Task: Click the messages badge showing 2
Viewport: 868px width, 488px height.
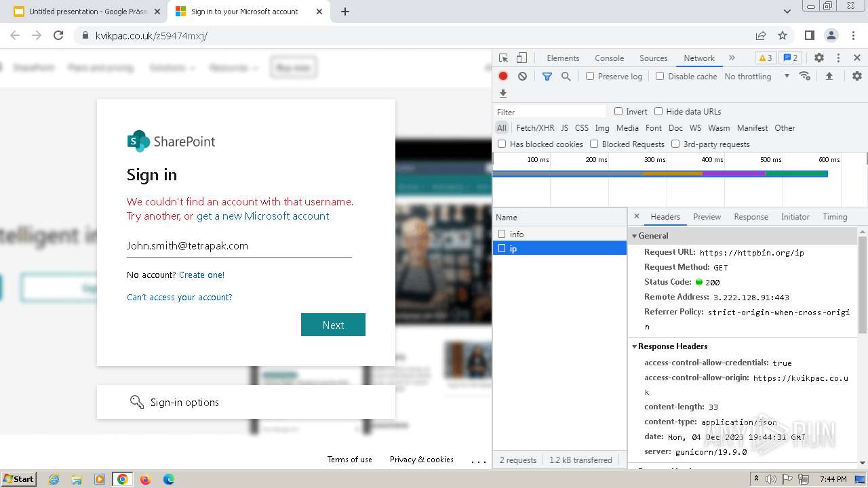Action: [789, 58]
